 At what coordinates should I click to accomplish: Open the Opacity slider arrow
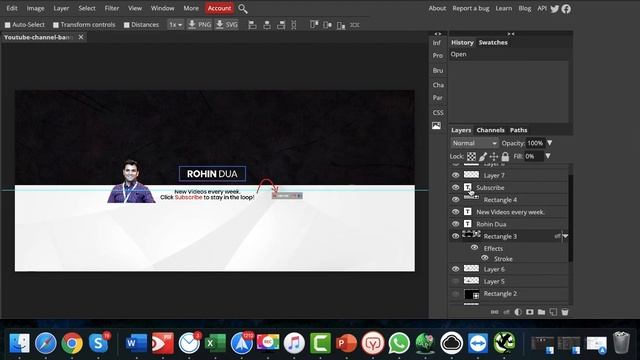point(550,143)
